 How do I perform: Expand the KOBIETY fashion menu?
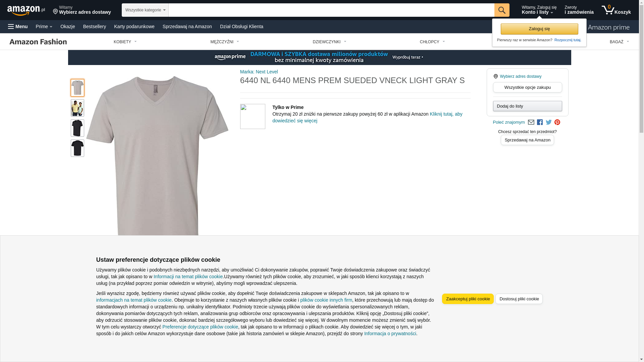125,42
